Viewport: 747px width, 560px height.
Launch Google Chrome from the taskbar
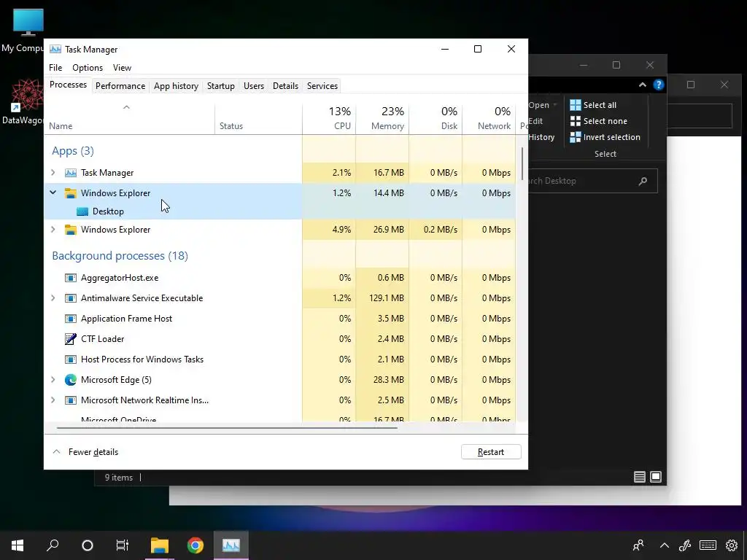pos(196,545)
